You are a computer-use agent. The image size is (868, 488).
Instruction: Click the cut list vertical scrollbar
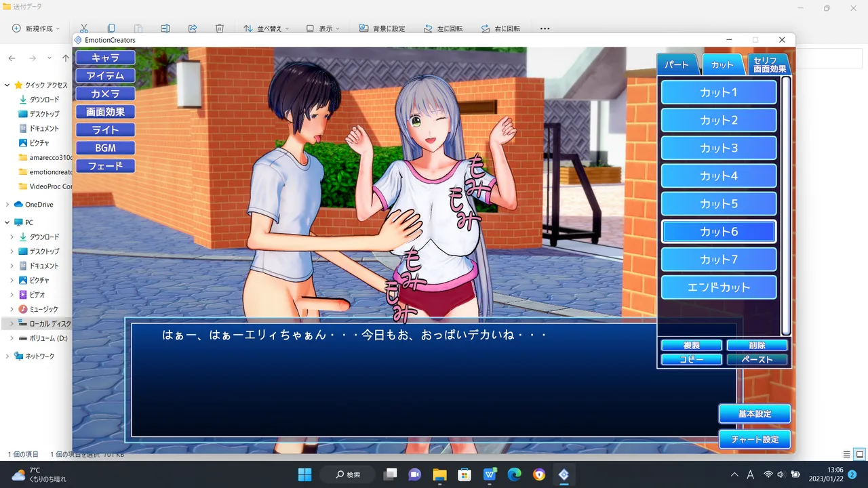[786, 206]
